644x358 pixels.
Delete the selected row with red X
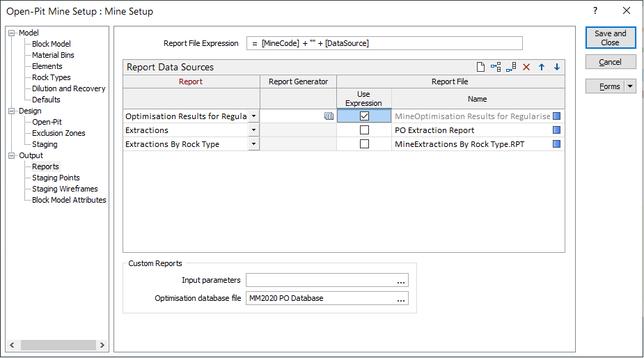coord(526,67)
